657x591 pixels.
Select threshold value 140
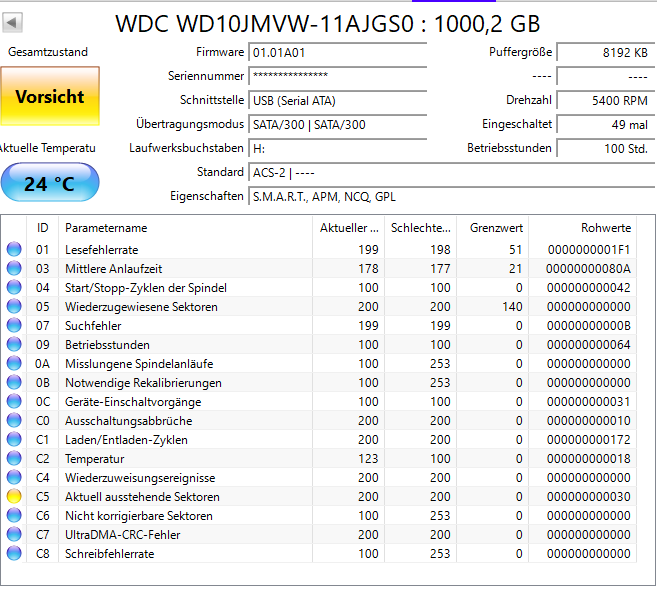pos(512,307)
